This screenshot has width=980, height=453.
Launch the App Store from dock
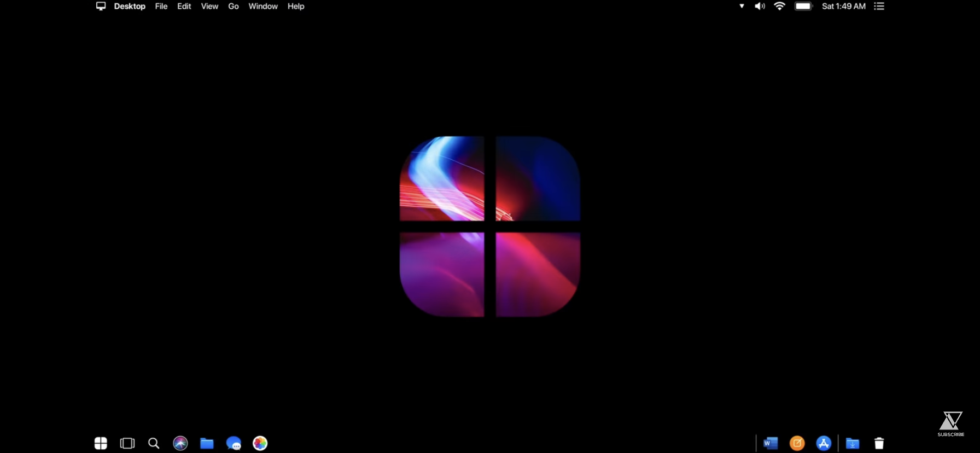pos(824,443)
